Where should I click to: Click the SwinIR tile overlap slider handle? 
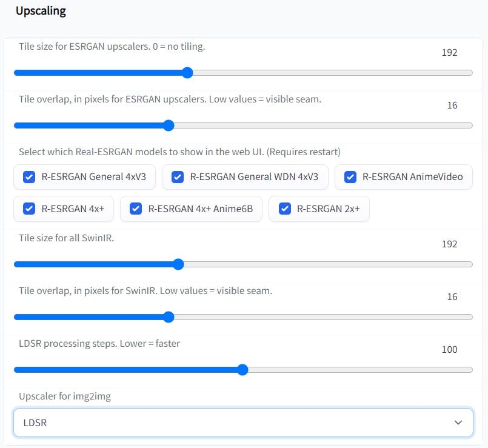[x=169, y=317]
